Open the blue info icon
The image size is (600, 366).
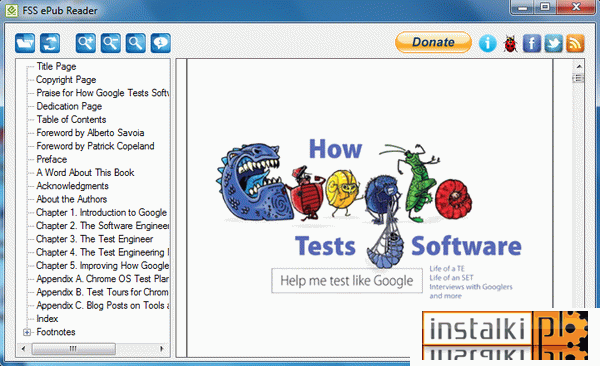click(488, 43)
